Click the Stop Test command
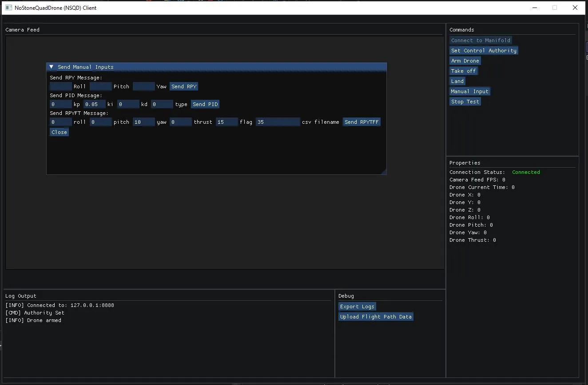588x385 pixels. pyautogui.click(x=465, y=102)
